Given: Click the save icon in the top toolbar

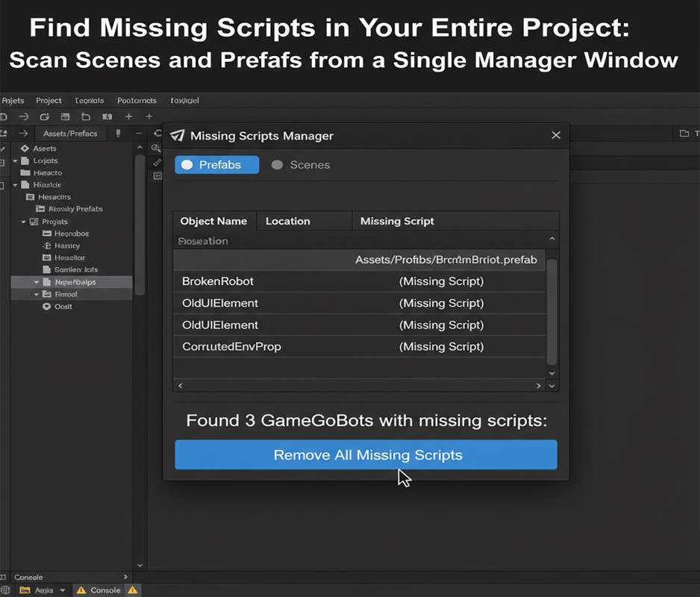Looking at the screenshot, I should coord(66,116).
